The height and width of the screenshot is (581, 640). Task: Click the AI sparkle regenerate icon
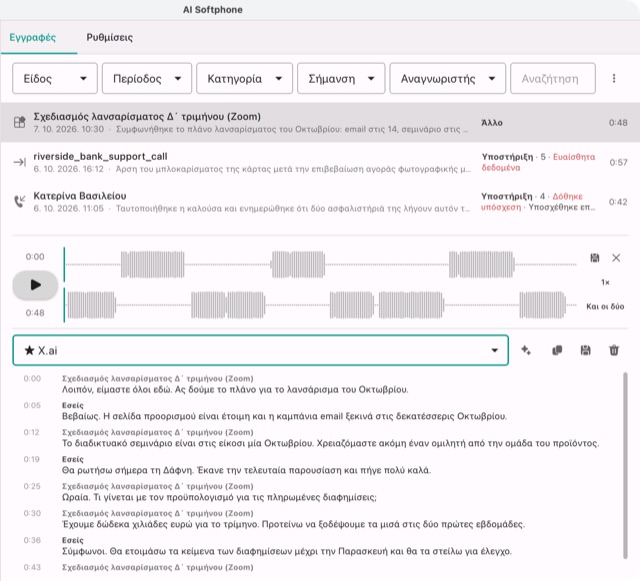pos(526,350)
